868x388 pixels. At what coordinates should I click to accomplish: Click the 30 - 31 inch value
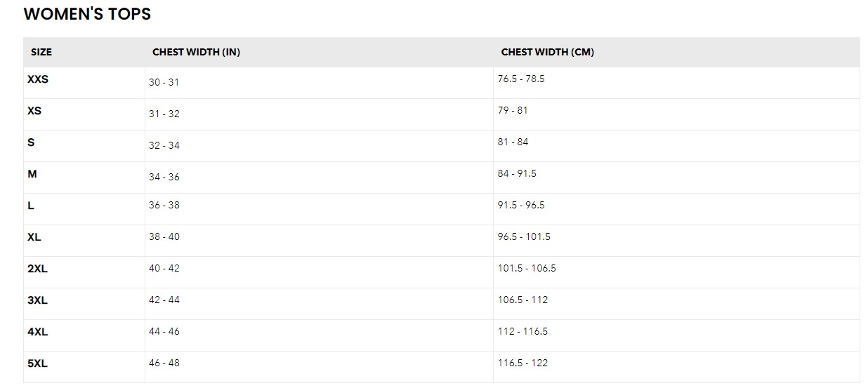[164, 82]
